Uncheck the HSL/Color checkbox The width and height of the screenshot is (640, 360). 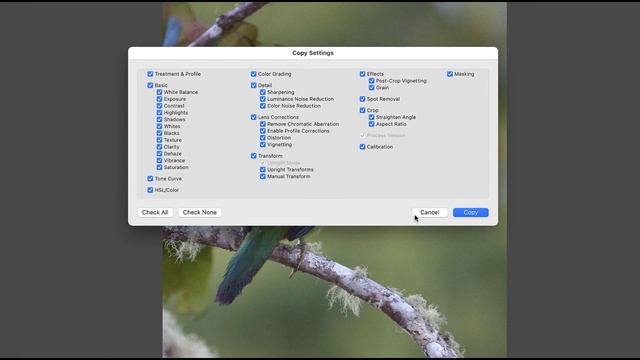[150, 190]
